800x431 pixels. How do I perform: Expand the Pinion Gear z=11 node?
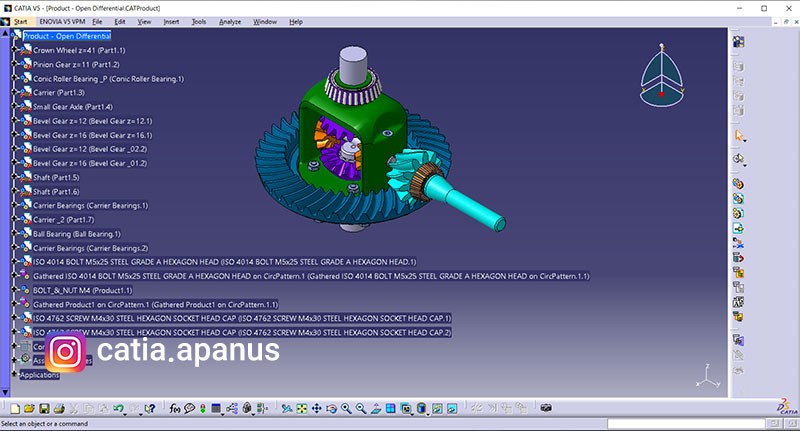coord(15,64)
